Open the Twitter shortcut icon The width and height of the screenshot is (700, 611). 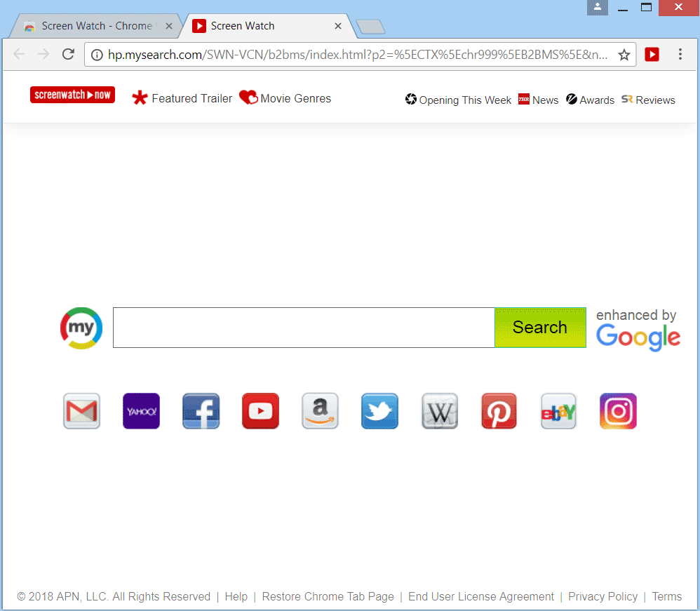(380, 411)
